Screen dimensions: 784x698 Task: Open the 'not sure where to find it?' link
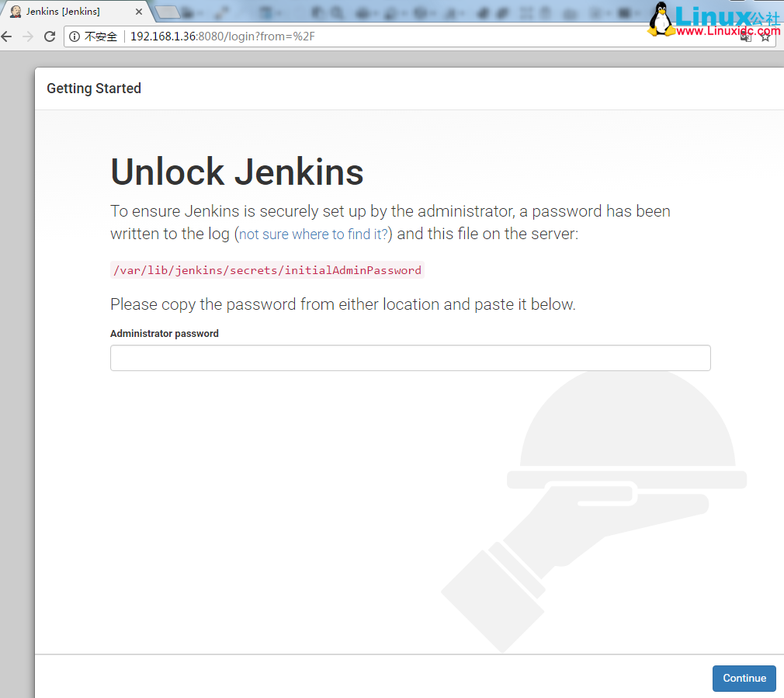313,234
